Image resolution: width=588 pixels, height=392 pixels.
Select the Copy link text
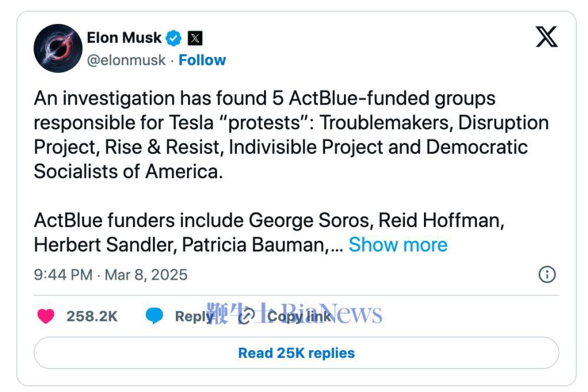299,317
